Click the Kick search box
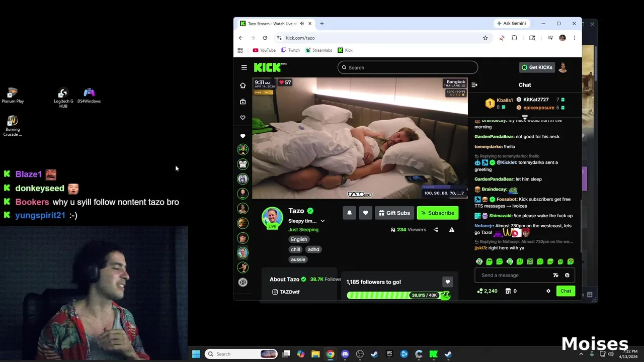Viewport: 644px width, 362px height. 408,67
